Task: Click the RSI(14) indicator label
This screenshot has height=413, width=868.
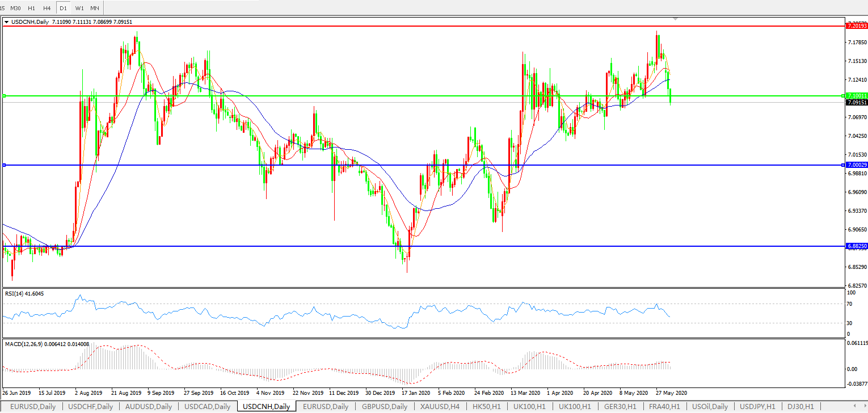Action: [24, 294]
